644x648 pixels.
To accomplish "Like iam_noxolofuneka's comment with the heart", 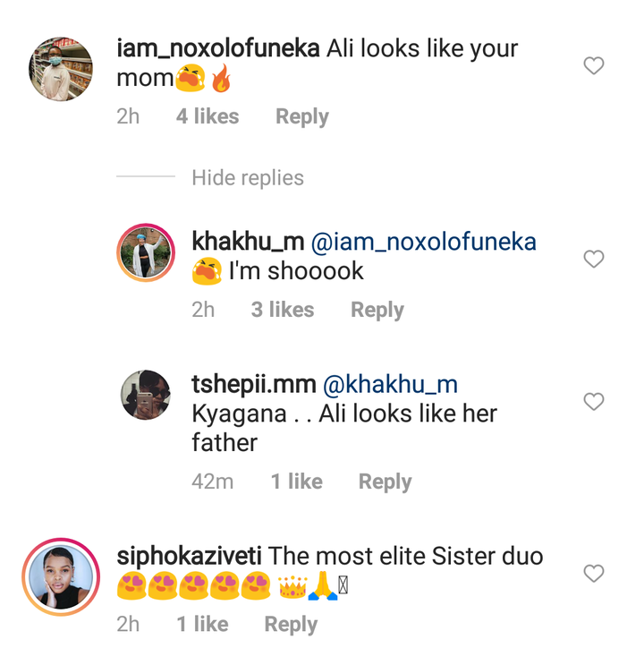I will (x=594, y=65).
